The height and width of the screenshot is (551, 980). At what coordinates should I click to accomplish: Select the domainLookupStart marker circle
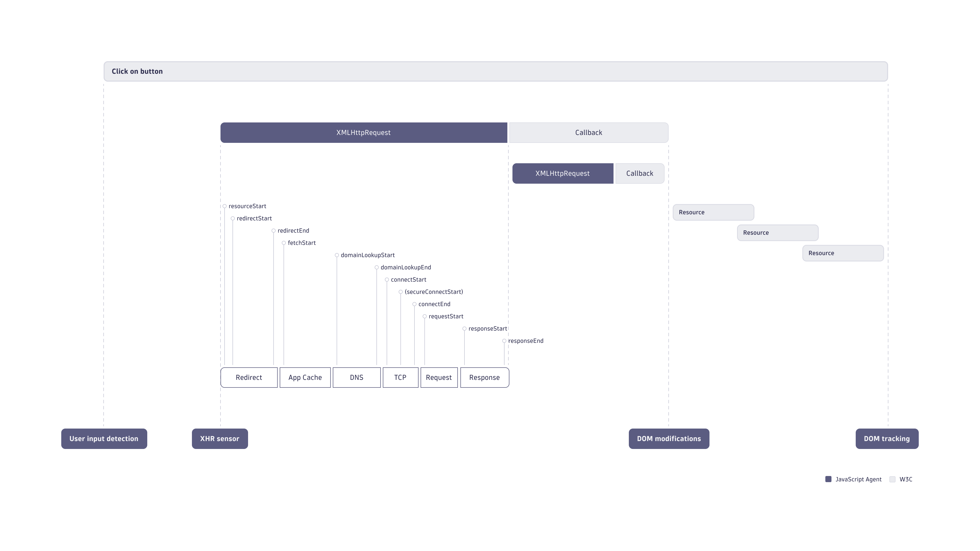(x=337, y=255)
